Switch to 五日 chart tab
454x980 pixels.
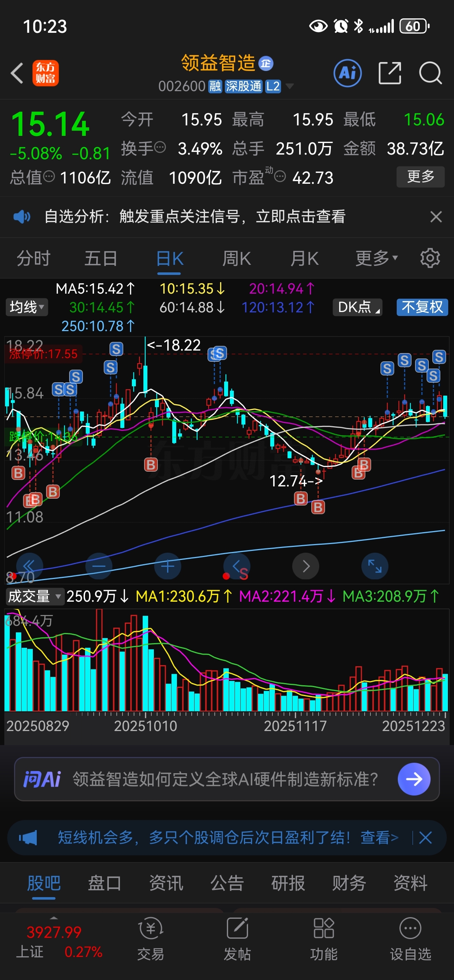[x=101, y=258]
